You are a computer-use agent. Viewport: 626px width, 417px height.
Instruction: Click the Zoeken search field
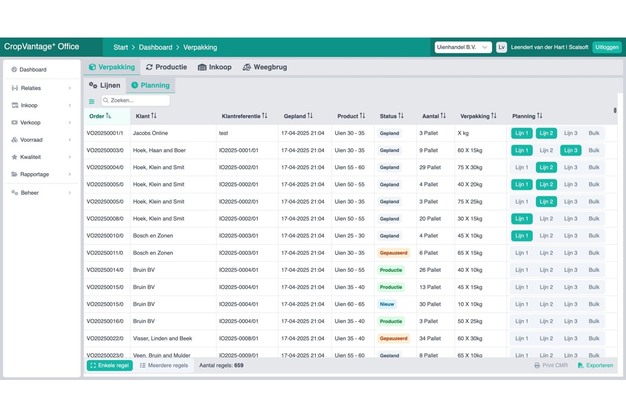click(x=138, y=101)
